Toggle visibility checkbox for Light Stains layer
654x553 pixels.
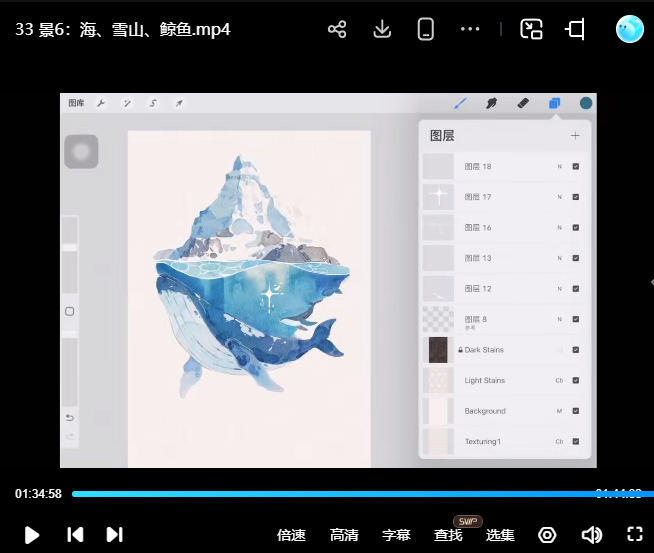(575, 381)
